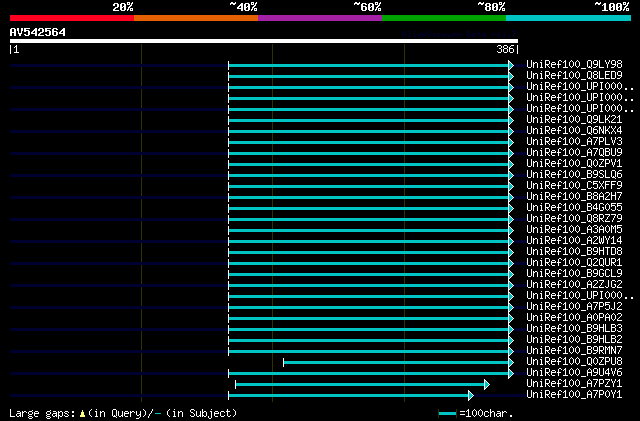Screen dimensions: 640x421
Task: Select the UniRef100_A2ZJG2 label
Action: (574, 284)
